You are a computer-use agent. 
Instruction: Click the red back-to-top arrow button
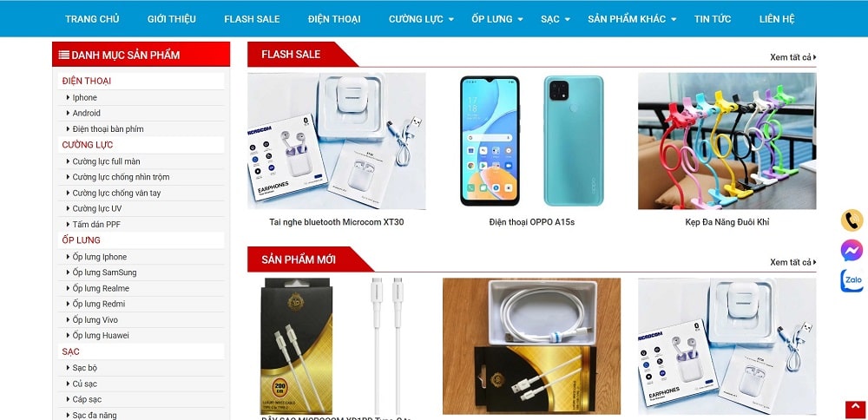[855, 410]
